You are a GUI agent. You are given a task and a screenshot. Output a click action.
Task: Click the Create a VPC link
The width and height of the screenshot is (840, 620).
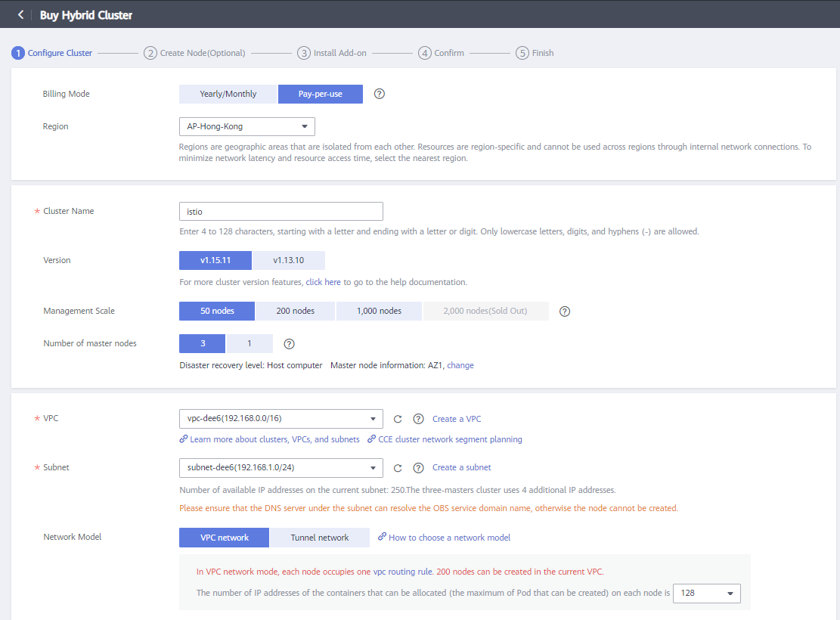coord(457,419)
